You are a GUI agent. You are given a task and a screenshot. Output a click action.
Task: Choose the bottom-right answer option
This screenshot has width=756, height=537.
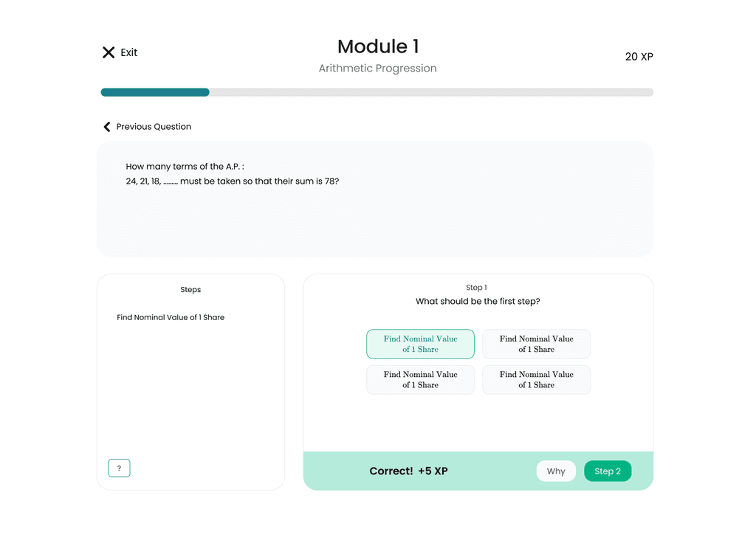click(x=536, y=379)
